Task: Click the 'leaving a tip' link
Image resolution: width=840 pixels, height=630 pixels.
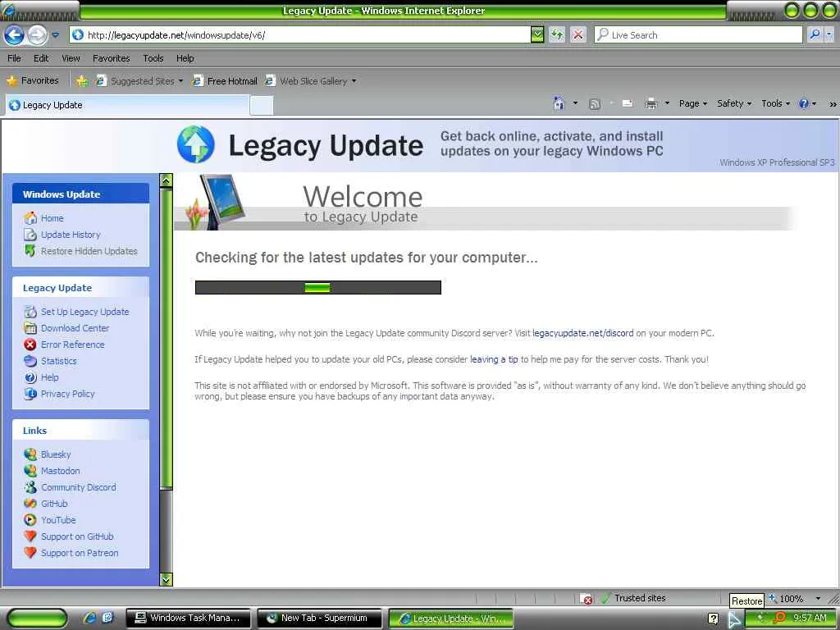Action: click(x=494, y=359)
